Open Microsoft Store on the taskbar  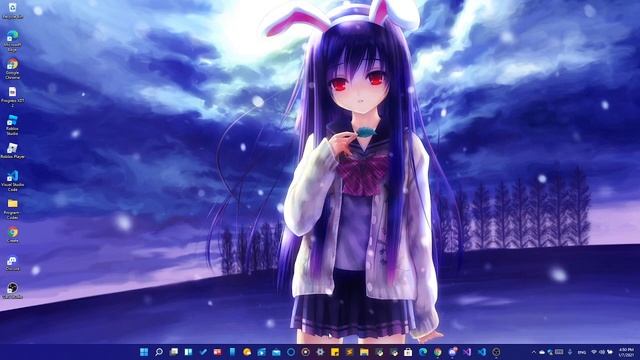pos(408,352)
